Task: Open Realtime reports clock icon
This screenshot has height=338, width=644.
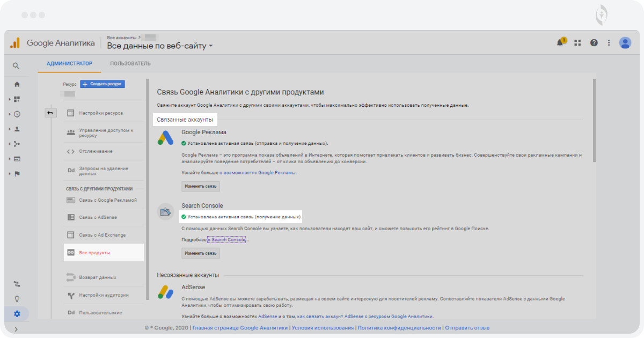Action: [x=17, y=114]
